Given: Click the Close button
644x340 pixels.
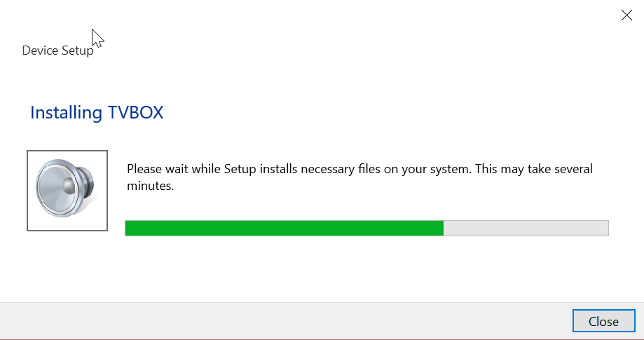Looking at the screenshot, I should coord(603,321).
